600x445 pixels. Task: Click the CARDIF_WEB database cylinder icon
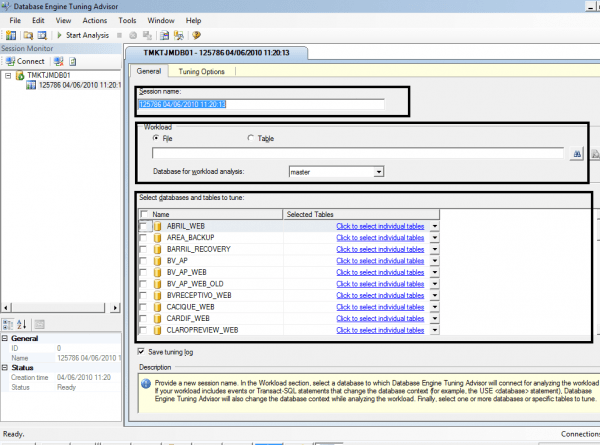click(157, 319)
